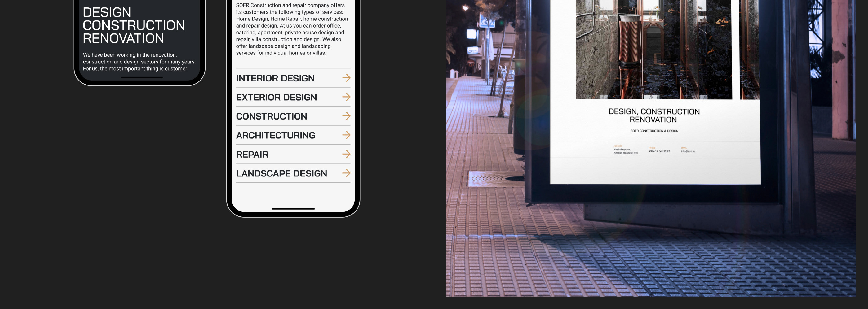The width and height of the screenshot is (868, 309).
Task: Click the +994 phone number on poster
Action: point(659,151)
